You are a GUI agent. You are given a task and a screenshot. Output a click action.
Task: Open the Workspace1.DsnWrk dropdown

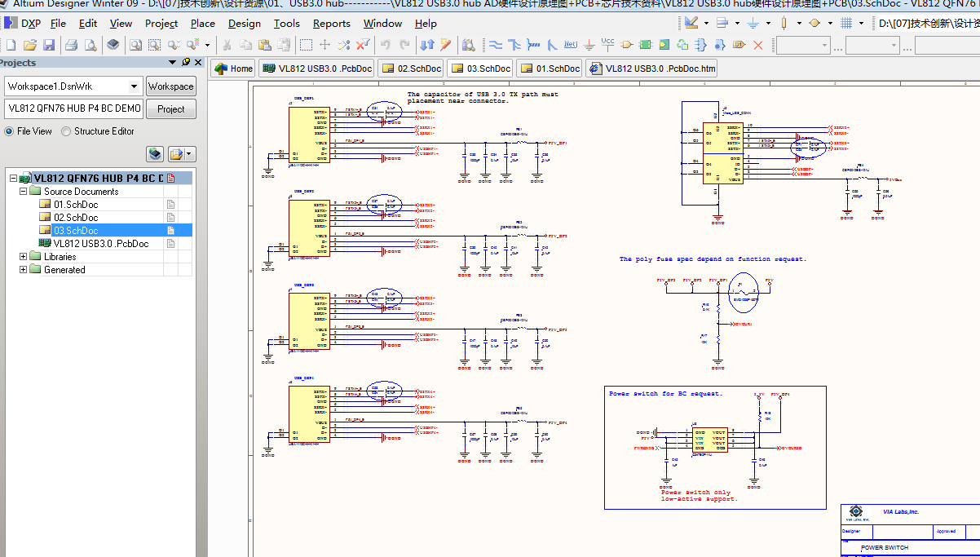(x=135, y=86)
